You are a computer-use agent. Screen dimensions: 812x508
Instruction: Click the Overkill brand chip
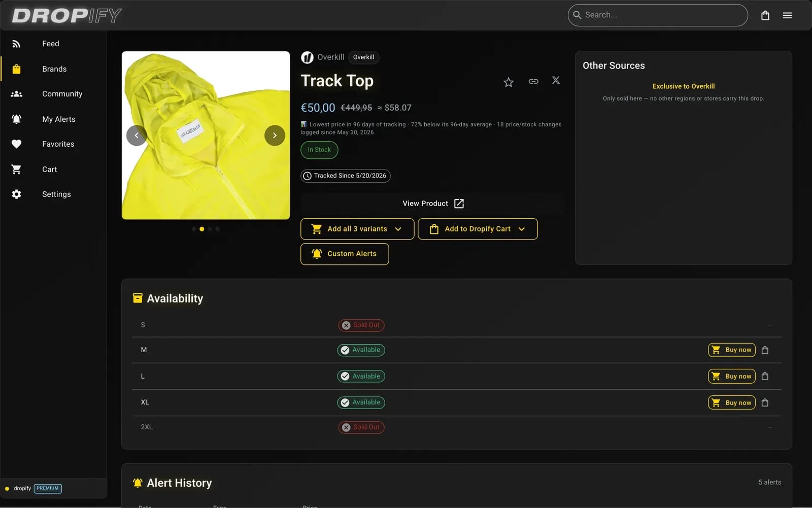tap(363, 57)
